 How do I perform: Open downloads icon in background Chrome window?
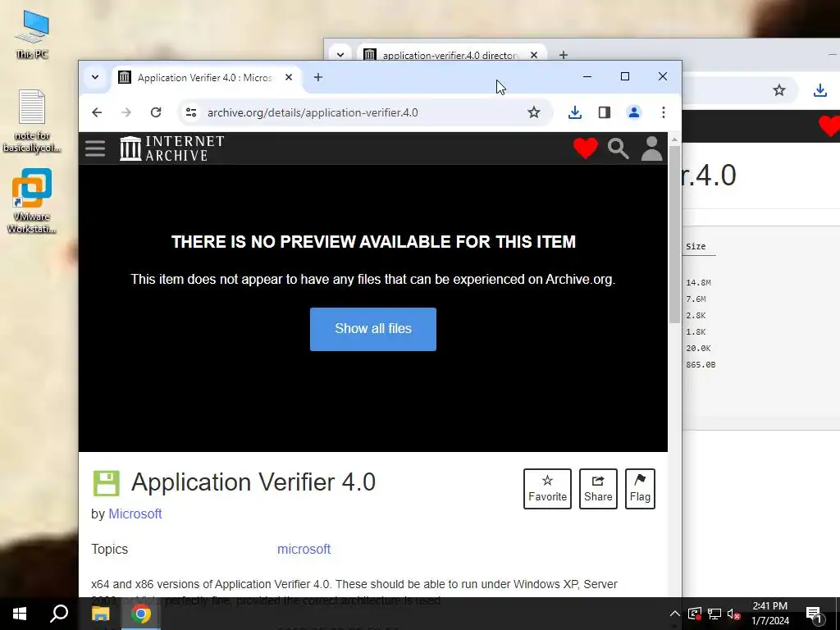(x=820, y=90)
